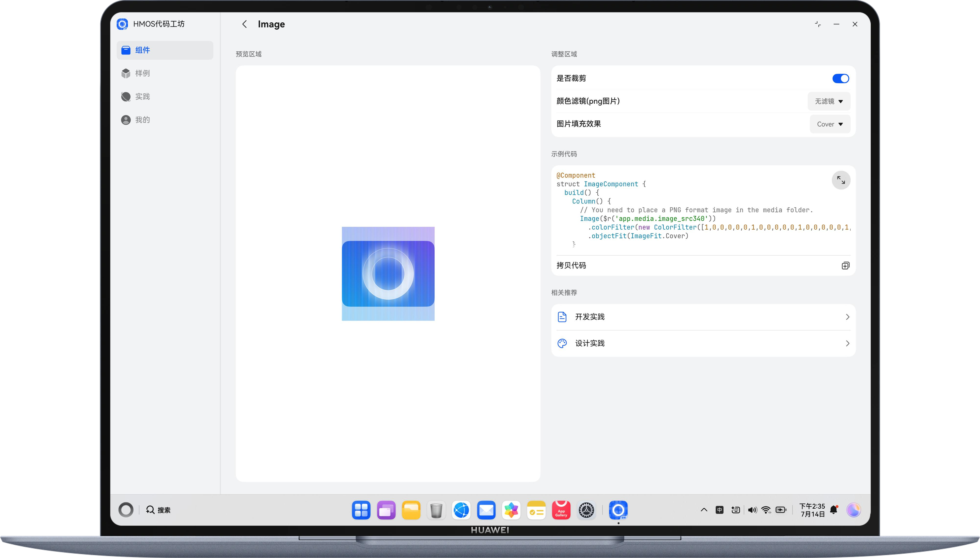Image resolution: width=980 pixels, height=558 pixels.
Task: Open the 设计实践 recommendation
Action: tap(703, 343)
